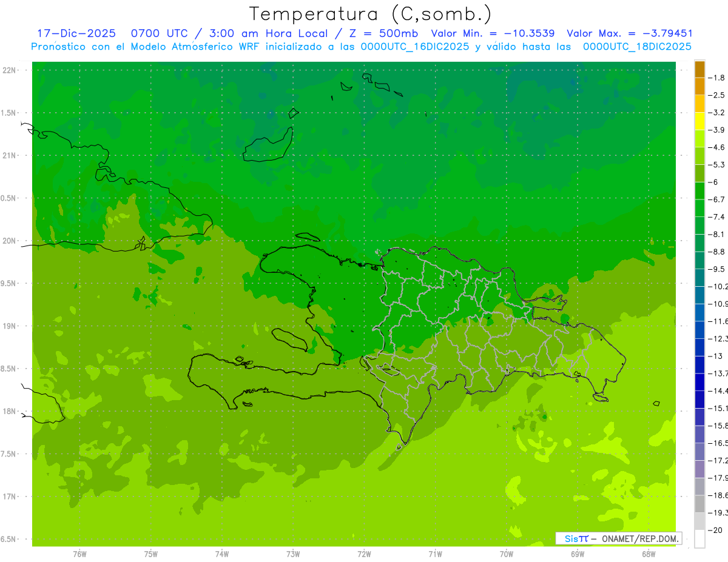Click the '70W' longitude label

tap(507, 554)
